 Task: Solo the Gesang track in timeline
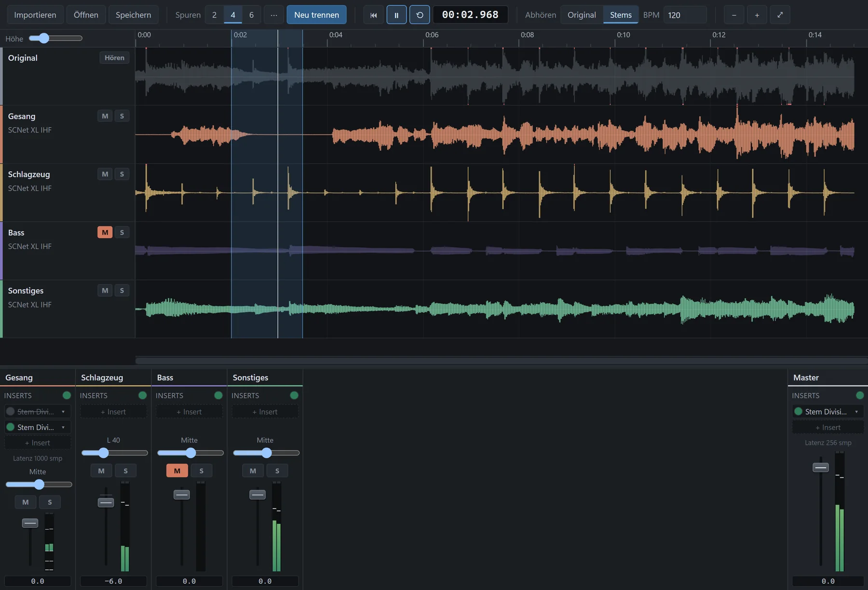point(122,116)
